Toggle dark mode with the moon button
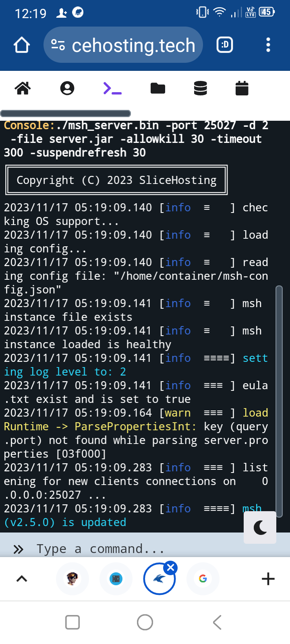 [x=260, y=527]
